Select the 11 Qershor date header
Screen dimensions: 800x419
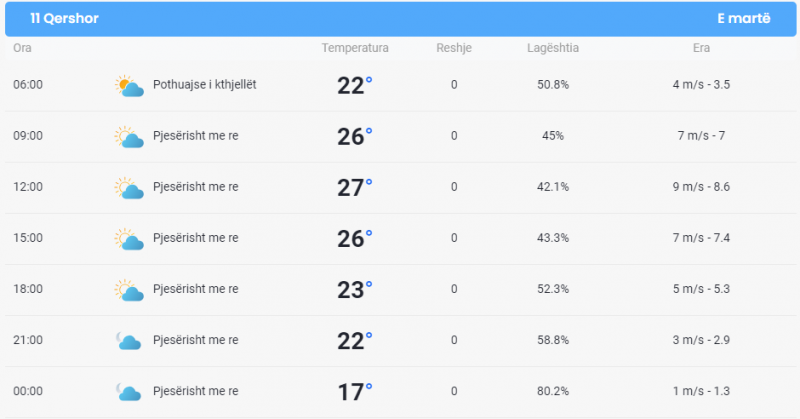point(64,18)
